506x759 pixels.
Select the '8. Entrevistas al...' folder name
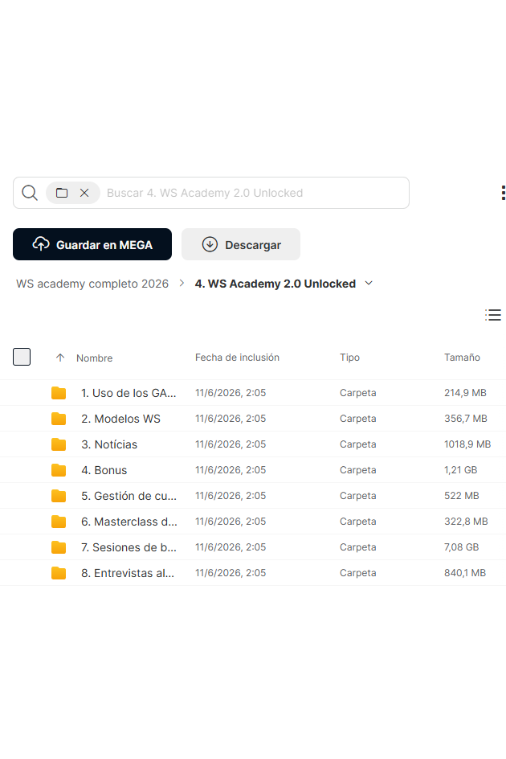(127, 573)
